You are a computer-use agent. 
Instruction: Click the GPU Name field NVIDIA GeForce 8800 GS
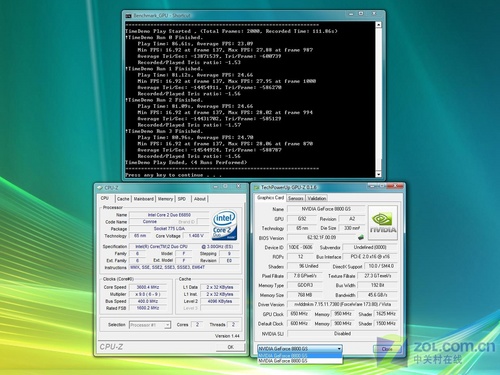point(326,209)
